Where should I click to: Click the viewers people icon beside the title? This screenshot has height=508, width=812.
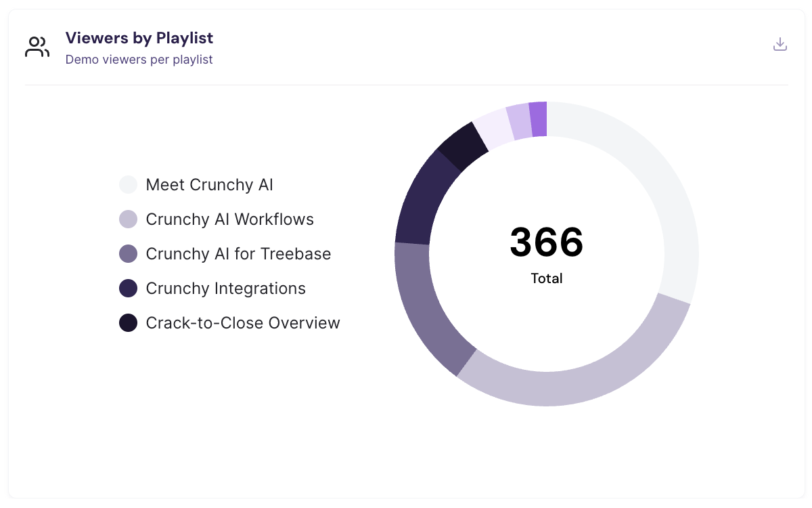[x=37, y=47]
